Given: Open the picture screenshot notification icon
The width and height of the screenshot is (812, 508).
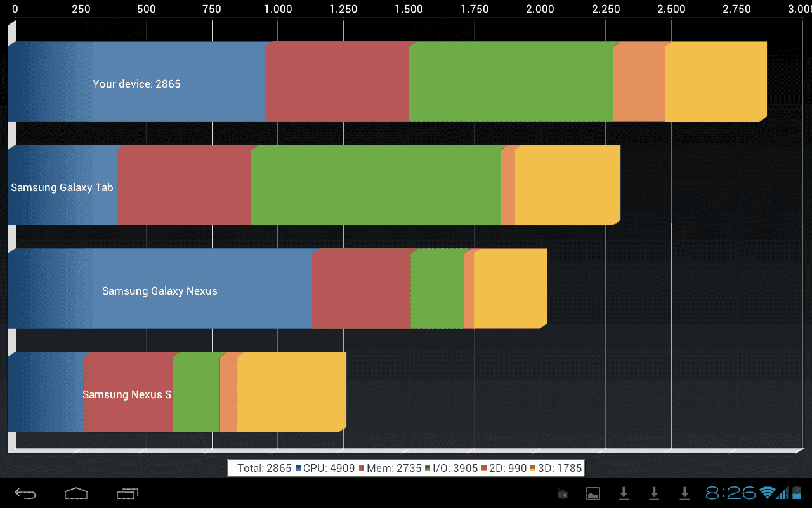Looking at the screenshot, I should (593, 493).
